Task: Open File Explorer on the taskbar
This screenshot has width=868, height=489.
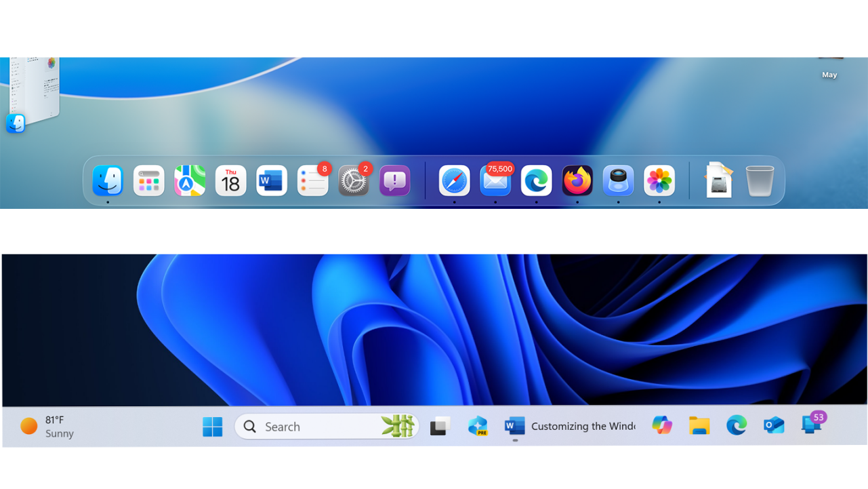Action: tap(699, 426)
